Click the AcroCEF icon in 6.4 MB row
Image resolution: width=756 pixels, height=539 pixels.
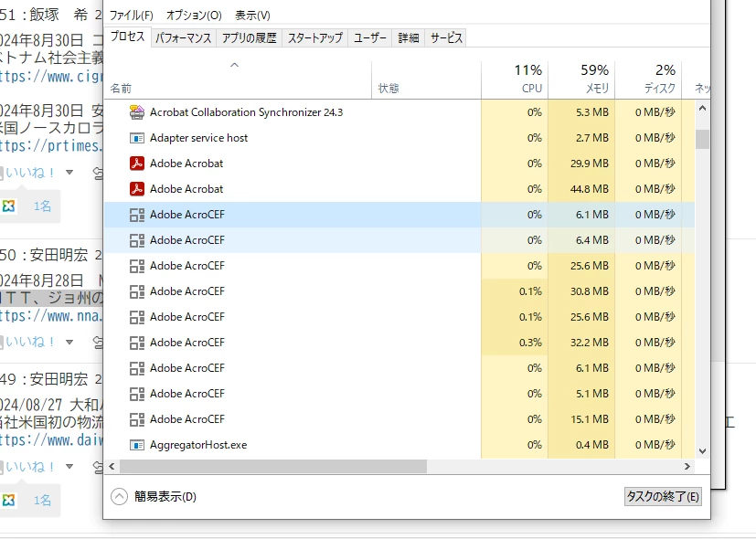pyautogui.click(x=137, y=240)
